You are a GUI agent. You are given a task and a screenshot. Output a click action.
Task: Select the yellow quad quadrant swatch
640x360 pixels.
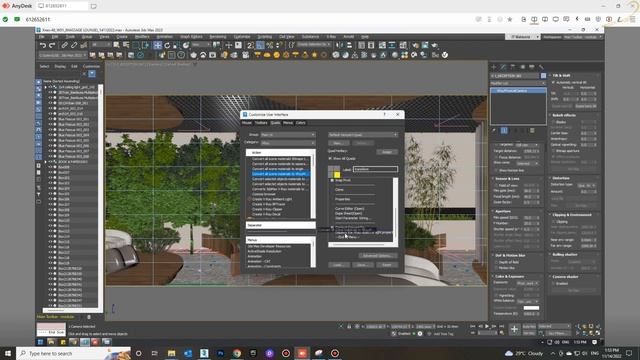tap(337, 175)
